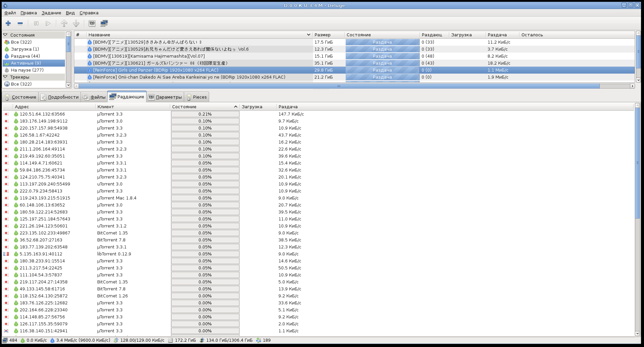The image size is (644, 347).
Task: Select the На паузе (277) filter
Action: pyautogui.click(x=27, y=70)
